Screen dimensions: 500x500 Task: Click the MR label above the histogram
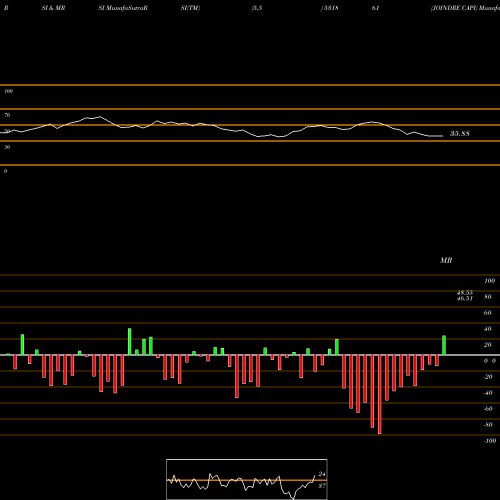(446, 260)
